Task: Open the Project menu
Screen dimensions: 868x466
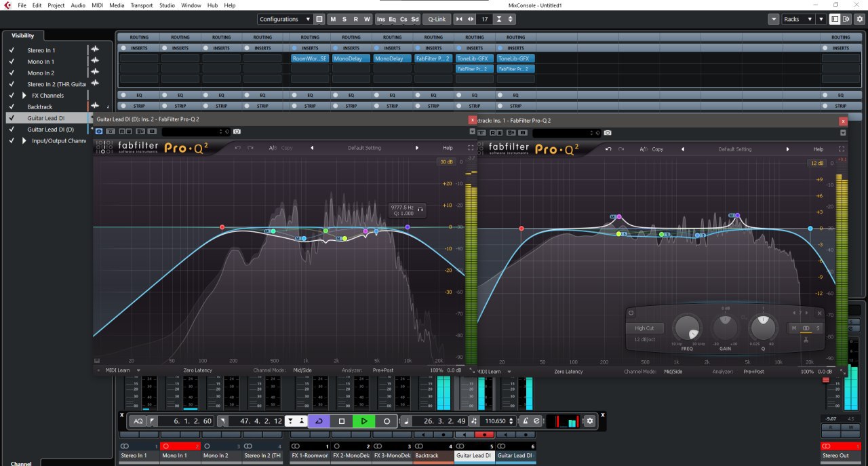Action: pos(56,5)
